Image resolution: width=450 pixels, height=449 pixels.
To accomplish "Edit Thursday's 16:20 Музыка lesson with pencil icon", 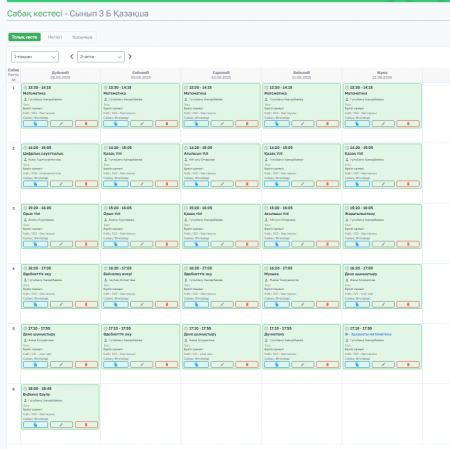I will coord(303,304).
